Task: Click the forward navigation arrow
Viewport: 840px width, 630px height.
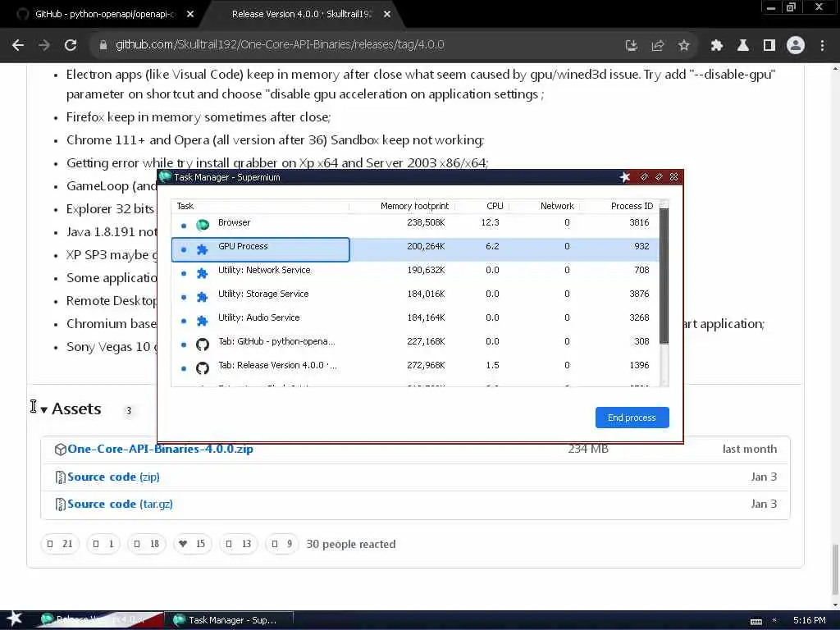Action: (x=44, y=46)
